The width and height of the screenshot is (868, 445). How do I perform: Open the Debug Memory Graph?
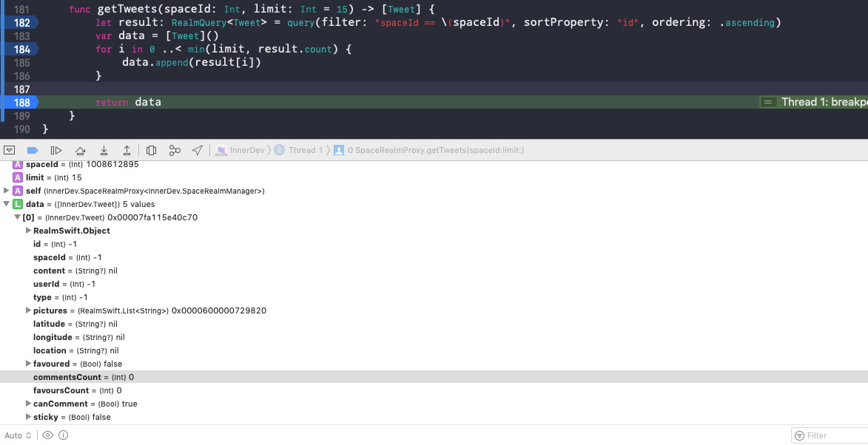pyautogui.click(x=175, y=150)
